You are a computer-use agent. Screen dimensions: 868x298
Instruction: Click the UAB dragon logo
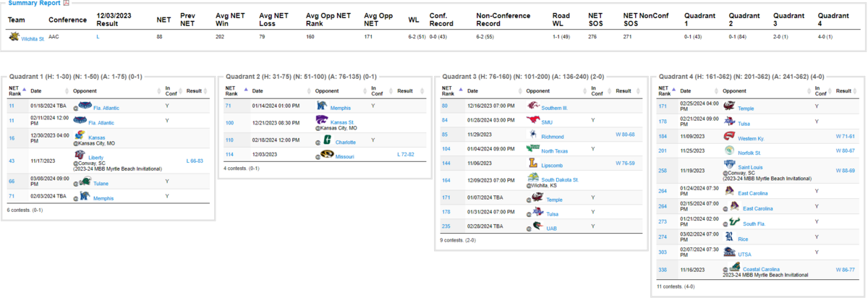(538, 226)
